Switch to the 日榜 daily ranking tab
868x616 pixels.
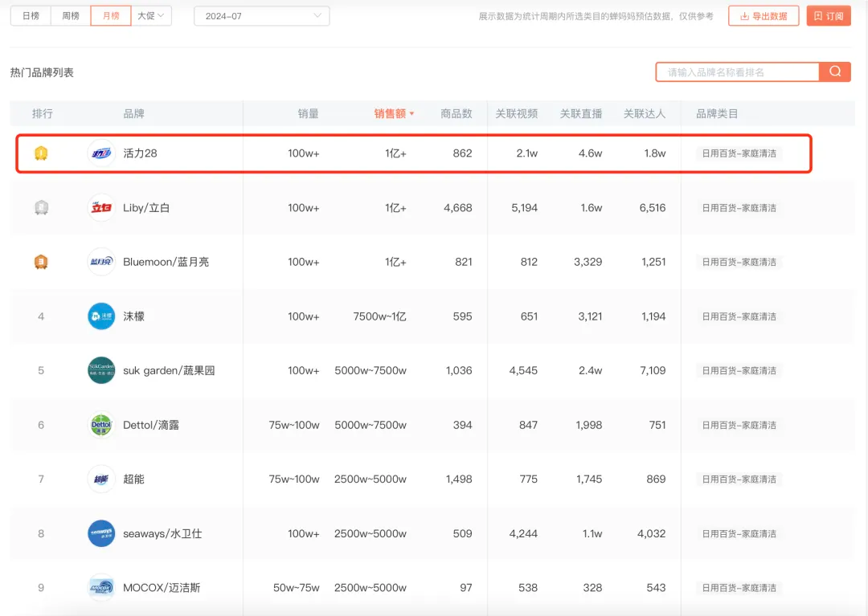31,16
